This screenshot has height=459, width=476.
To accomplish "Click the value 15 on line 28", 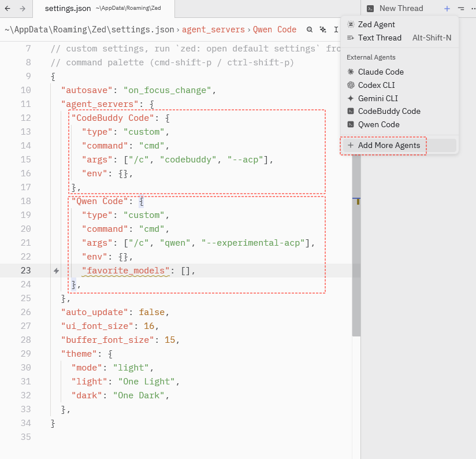I will (170, 339).
